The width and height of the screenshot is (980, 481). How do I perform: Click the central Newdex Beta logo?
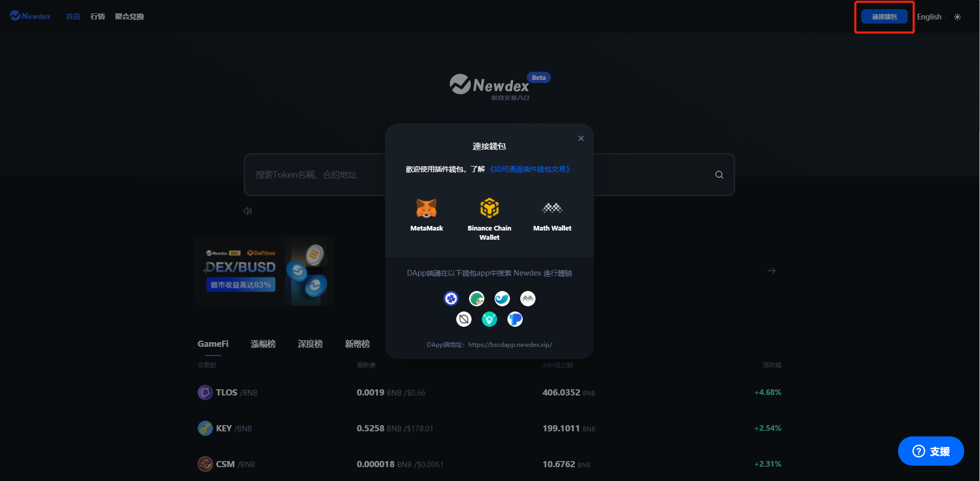click(x=500, y=86)
